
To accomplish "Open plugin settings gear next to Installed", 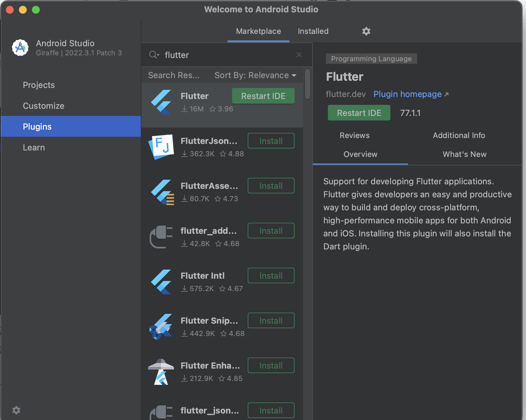I will coord(366,31).
